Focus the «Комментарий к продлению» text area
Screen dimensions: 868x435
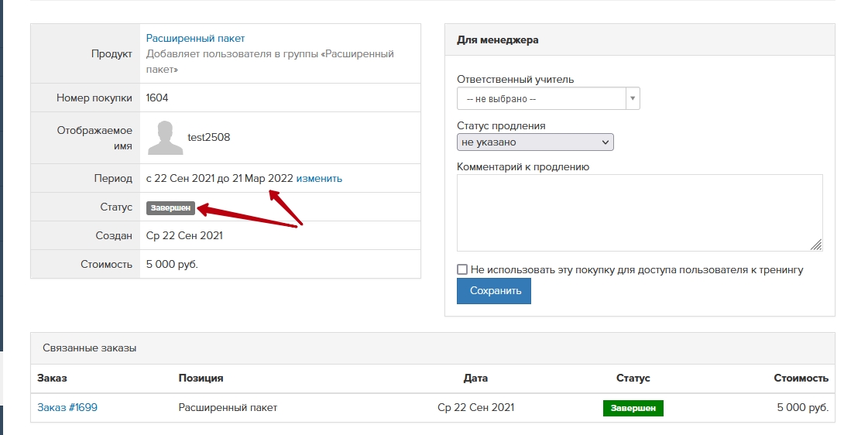pyautogui.click(x=639, y=212)
